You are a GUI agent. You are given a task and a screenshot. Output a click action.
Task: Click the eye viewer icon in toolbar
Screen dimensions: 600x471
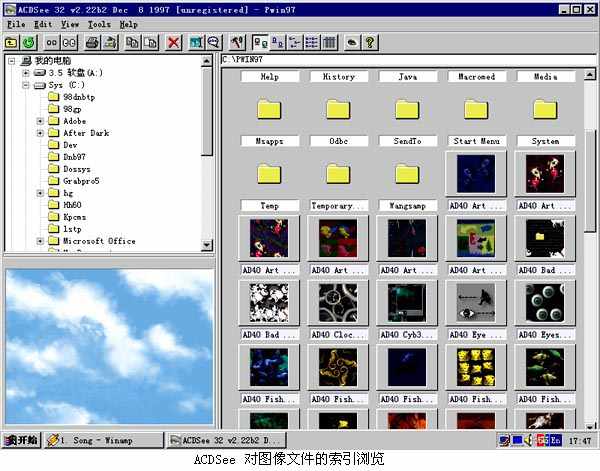point(351,43)
